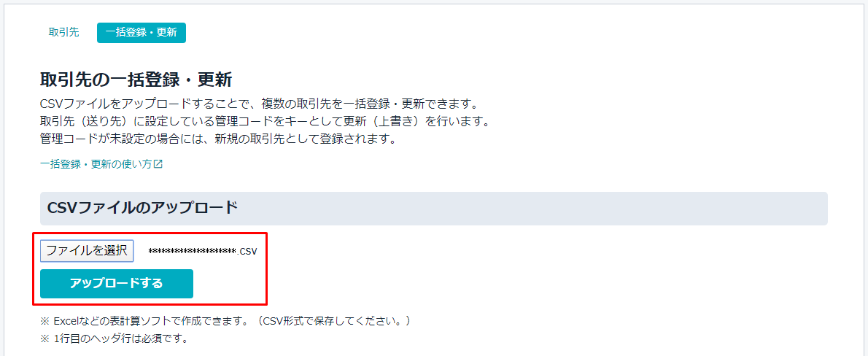
Task: Click the アップロードする button
Action: [x=117, y=284]
